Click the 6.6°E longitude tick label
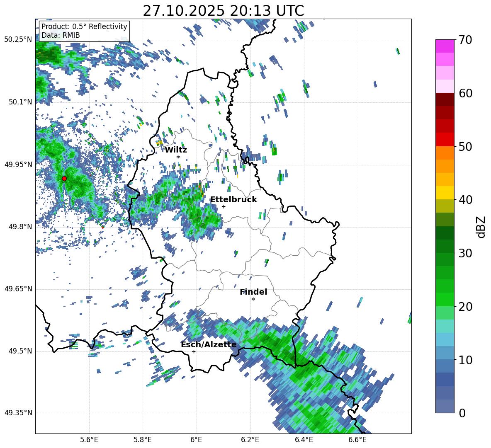Screen dimensions: 491x448 pos(357,440)
